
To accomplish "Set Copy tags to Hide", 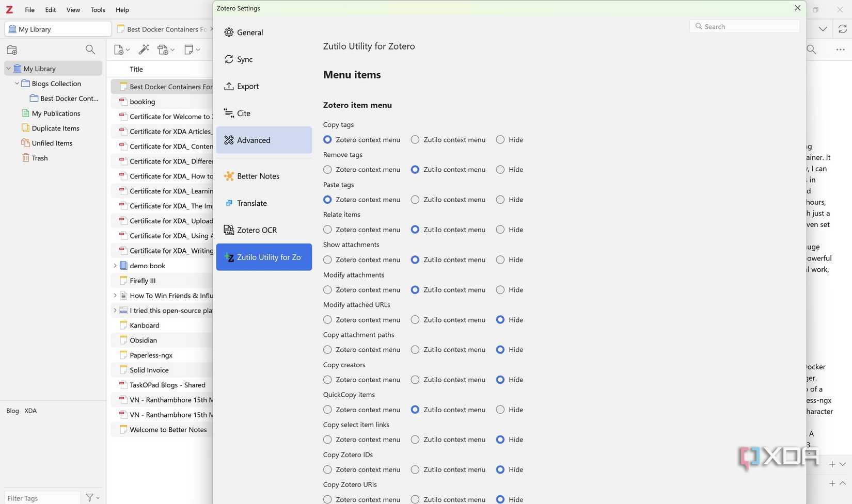I will [x=500, y=140].
